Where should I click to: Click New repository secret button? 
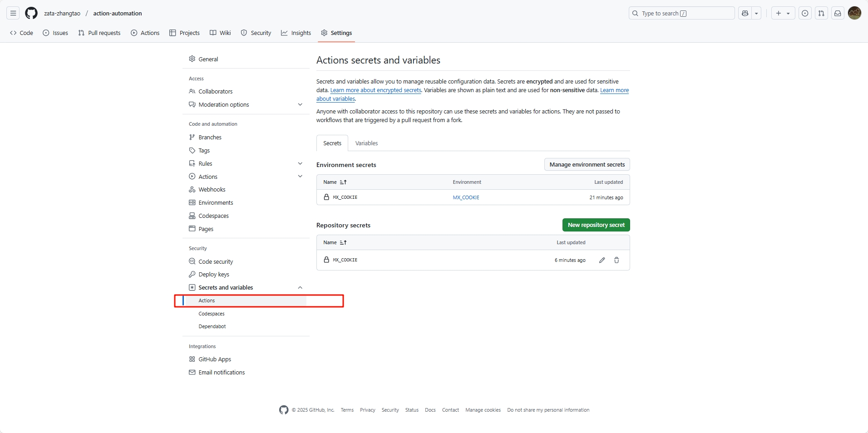click(596, 225)
